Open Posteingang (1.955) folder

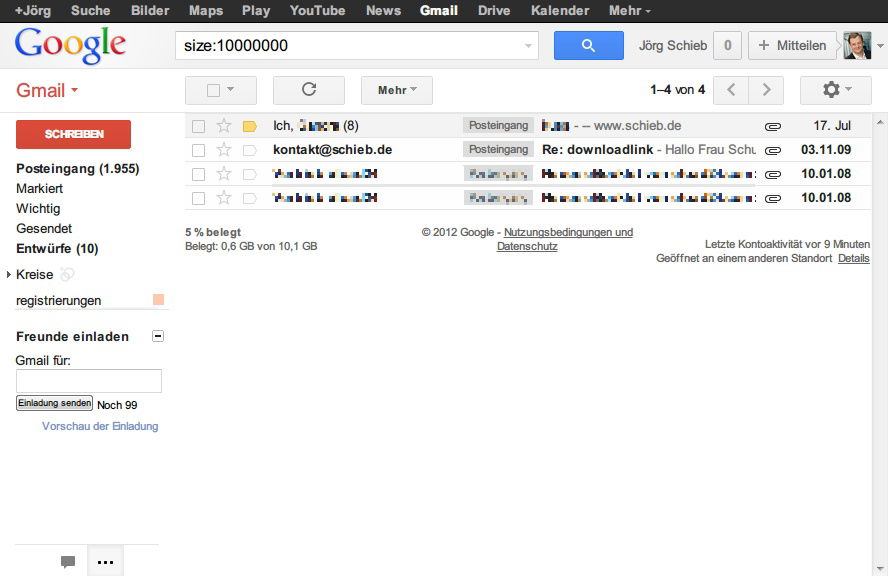point(78,169)
